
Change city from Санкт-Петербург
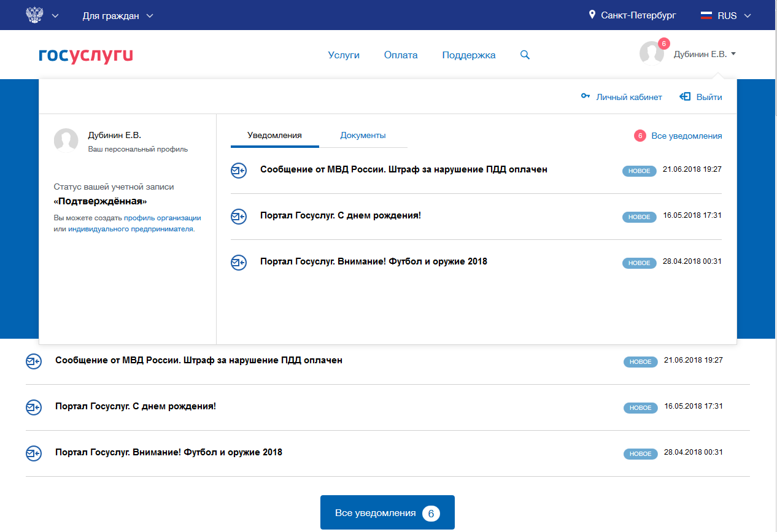(x=638, y=15)
